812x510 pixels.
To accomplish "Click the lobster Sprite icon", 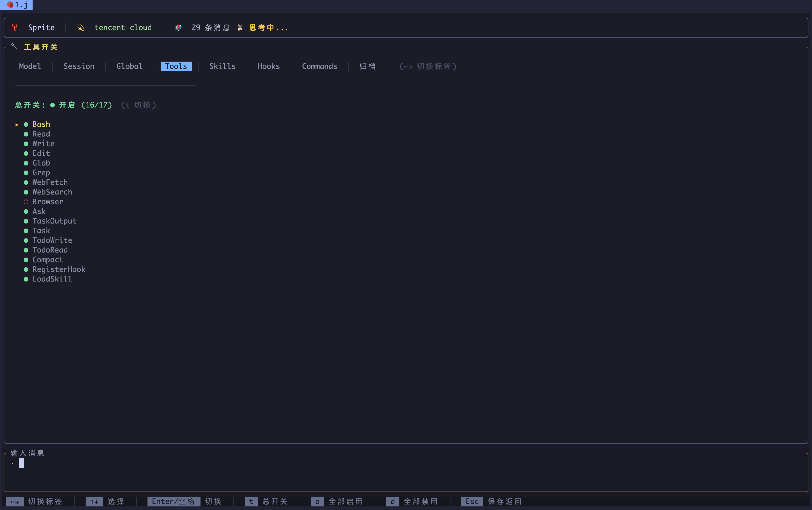I will point(14,28).
